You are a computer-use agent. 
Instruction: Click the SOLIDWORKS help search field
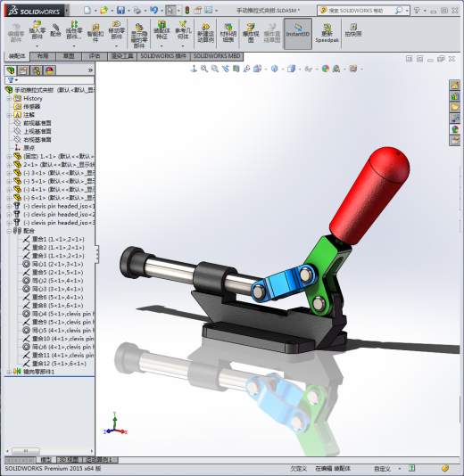point(360,11)
